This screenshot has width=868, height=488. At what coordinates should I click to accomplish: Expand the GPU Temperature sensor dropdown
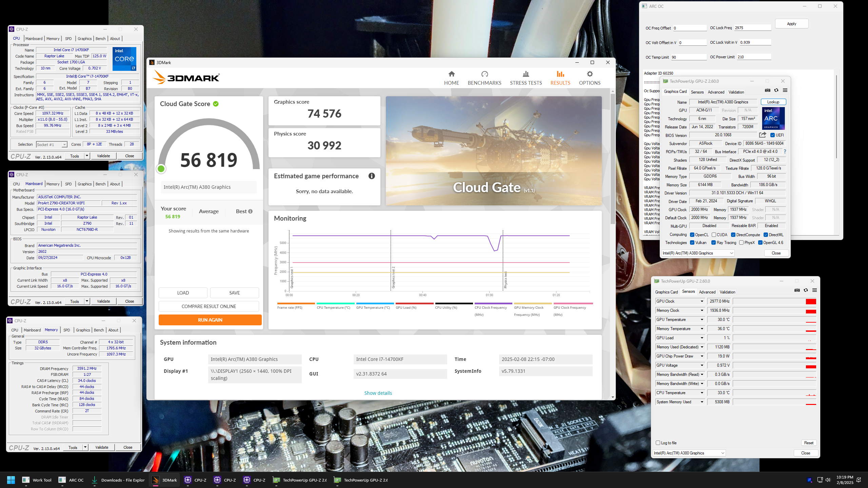[702, 320]
